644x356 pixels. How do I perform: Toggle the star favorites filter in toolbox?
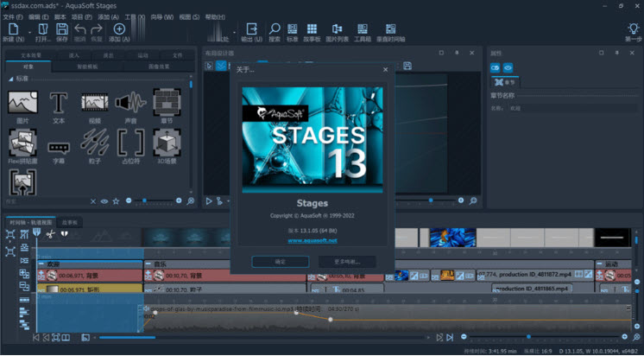tap(116, 200)
